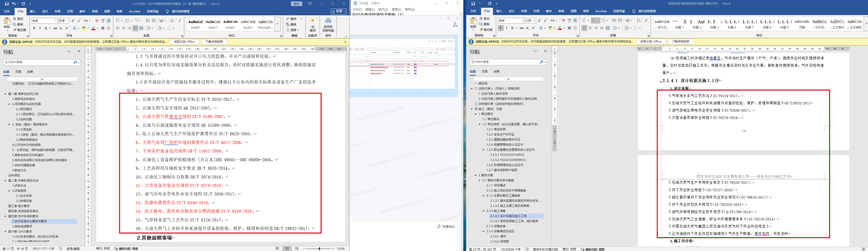Collapse 第二章 评审标准及方法 in left navigation

click(5, 181)
